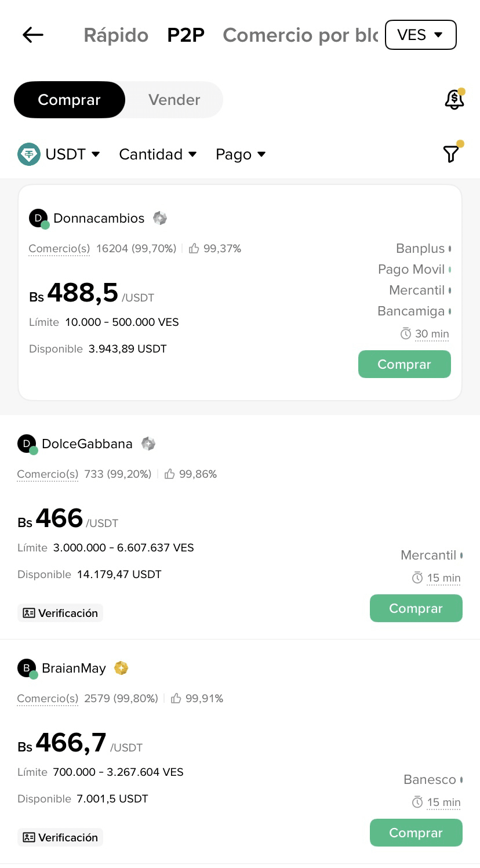Tap Comercio(s) stats link for BraianMay
The width and height of the screenshot is (480, 868).
pos(48,698)
